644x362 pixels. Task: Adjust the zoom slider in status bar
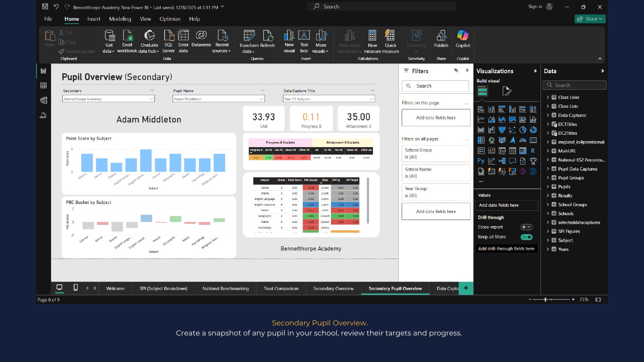(545, 300)
